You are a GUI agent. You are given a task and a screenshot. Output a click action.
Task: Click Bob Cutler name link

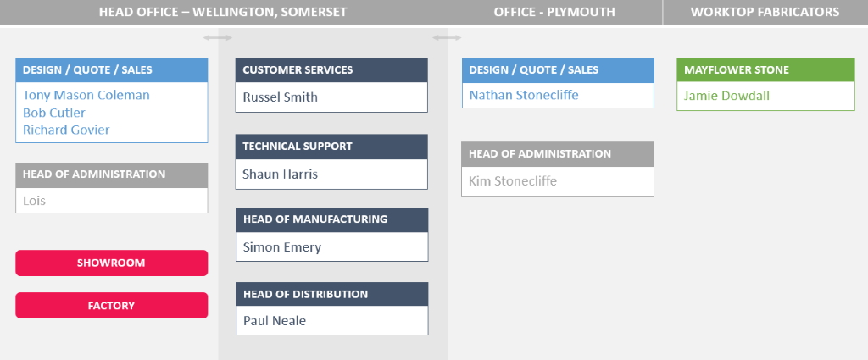[x=54, y=113]
